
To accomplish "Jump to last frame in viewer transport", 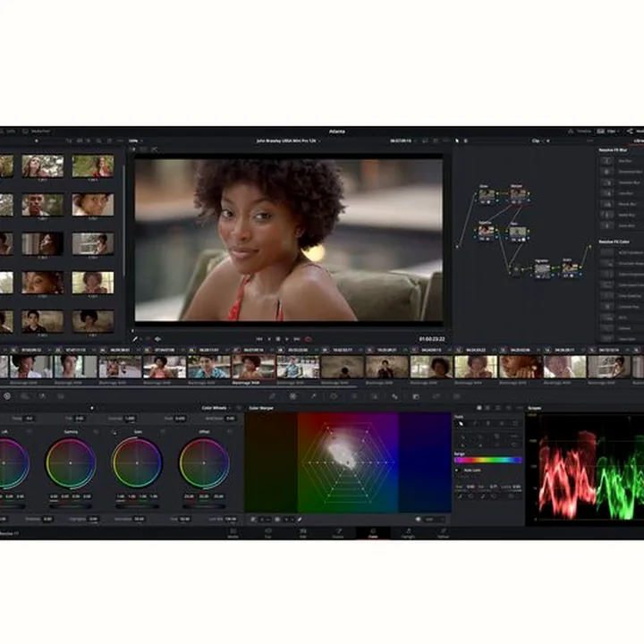I will tap(297, 339).
